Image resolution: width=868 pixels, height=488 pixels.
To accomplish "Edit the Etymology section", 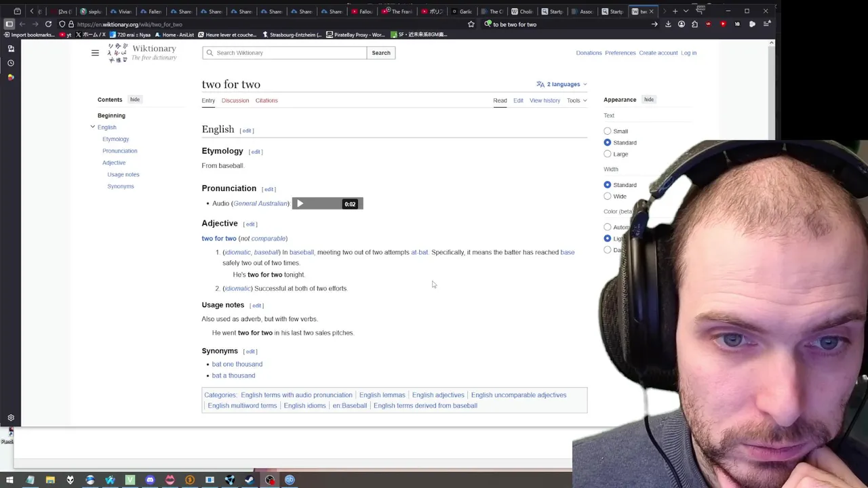I will click(x=256, y=152).
